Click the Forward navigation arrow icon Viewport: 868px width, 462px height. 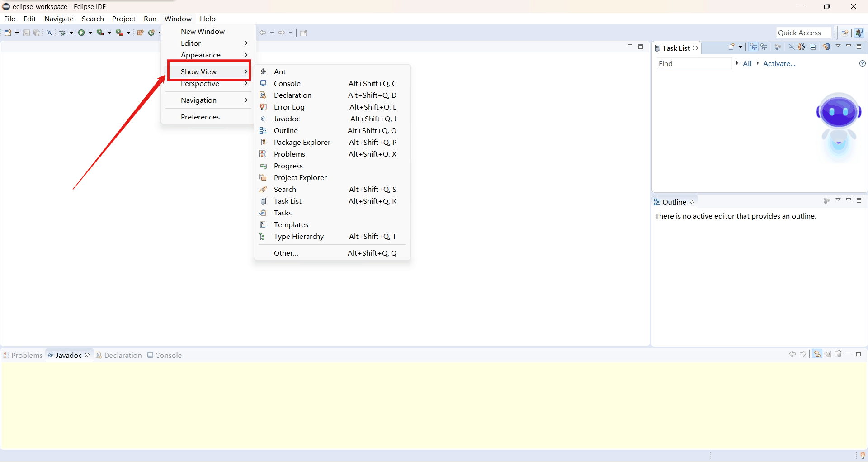click(x=282, y=33)
